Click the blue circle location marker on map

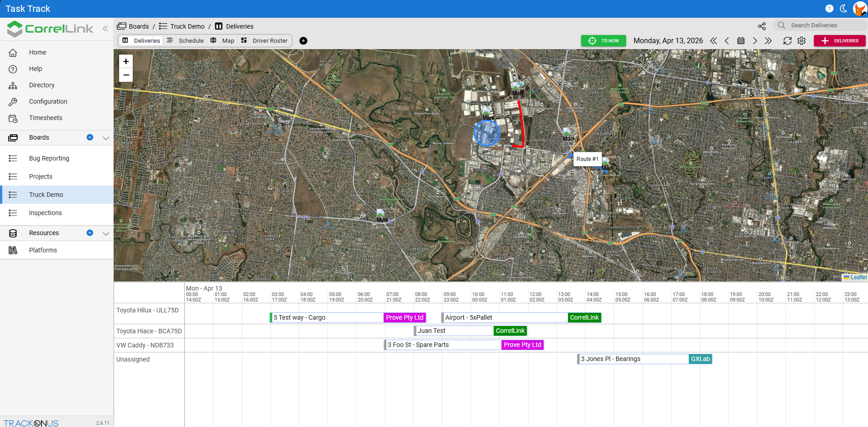pos(487,133)
